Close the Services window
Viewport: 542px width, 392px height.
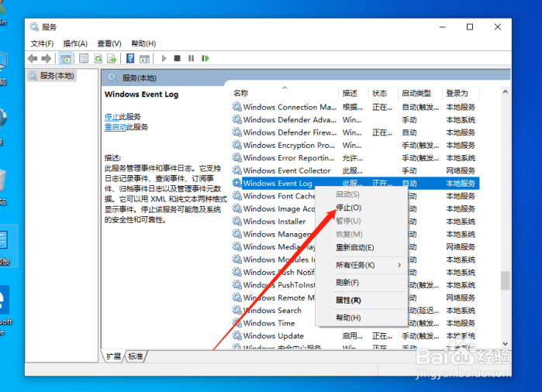[497, 27]
